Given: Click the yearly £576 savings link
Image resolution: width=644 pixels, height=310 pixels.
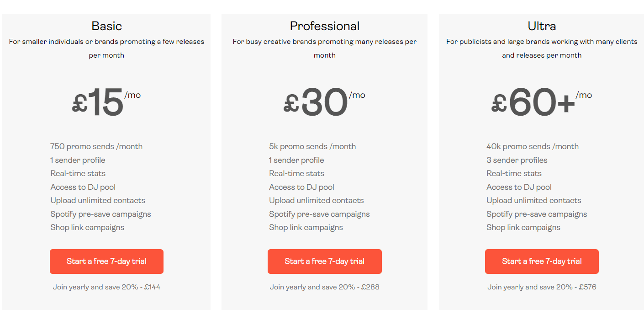Looking at the screenshot, I should 542,287.
